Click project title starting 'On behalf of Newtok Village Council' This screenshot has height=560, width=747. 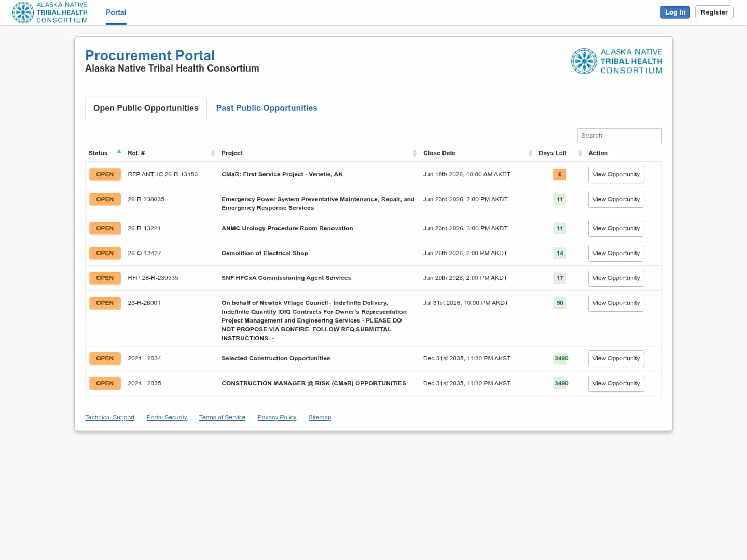[x=314, y=320]
